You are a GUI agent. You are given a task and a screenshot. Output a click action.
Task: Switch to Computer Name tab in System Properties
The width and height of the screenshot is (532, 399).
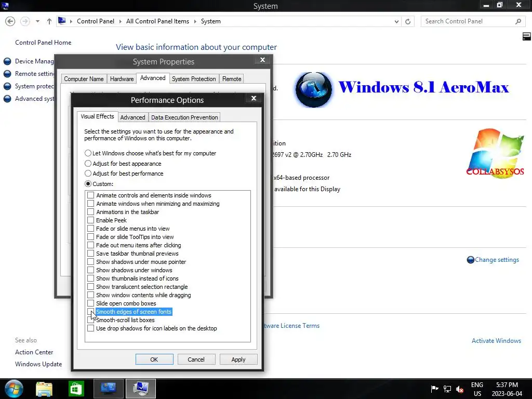(x=84, y=79)
